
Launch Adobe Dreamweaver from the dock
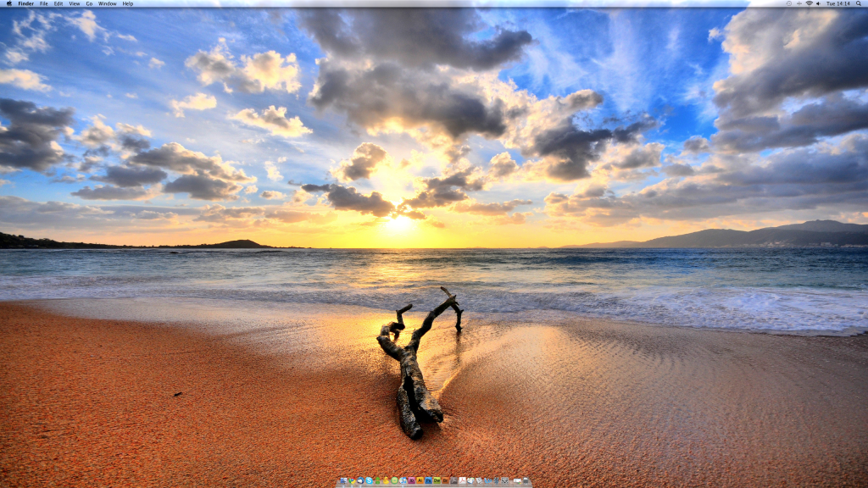(437, 480)
